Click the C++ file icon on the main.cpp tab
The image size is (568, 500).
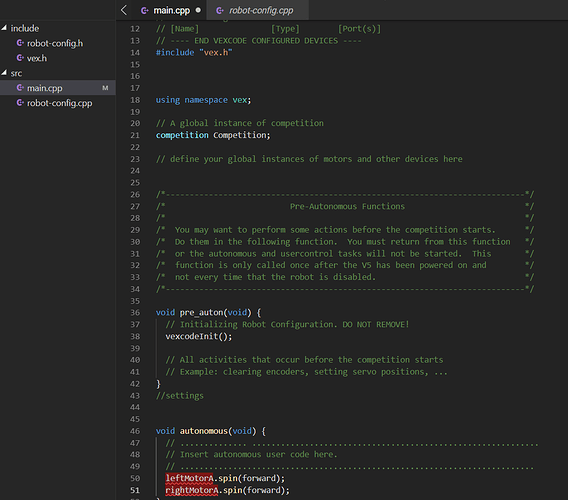point(145,11)
